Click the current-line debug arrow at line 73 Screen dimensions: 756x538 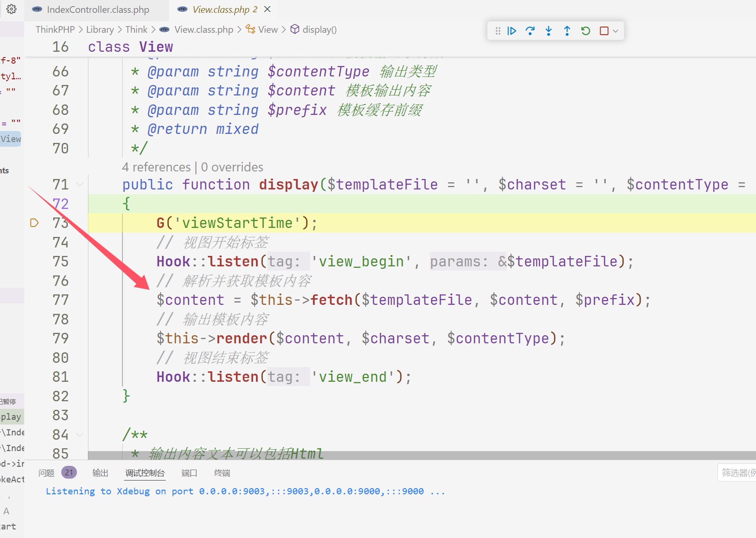pos(34,223)
